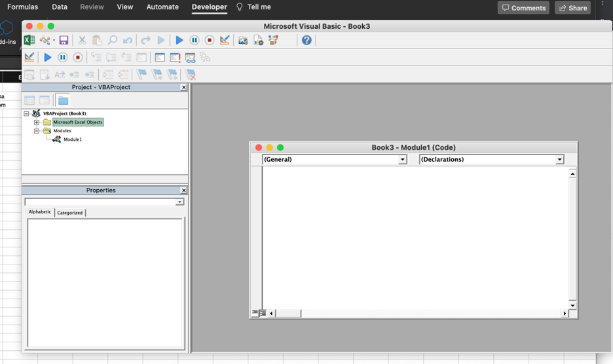
Task: Open the Watch Window icon with exclamation mark
Action: [175, 58]
